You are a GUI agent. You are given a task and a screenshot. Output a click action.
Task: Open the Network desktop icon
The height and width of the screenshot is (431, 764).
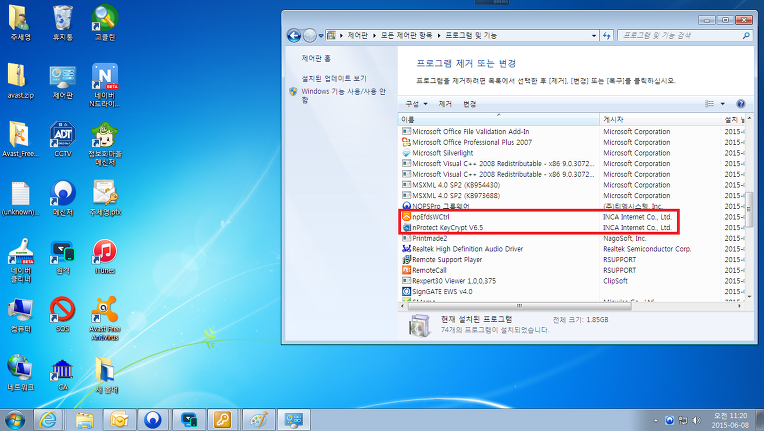pos(20,374)
